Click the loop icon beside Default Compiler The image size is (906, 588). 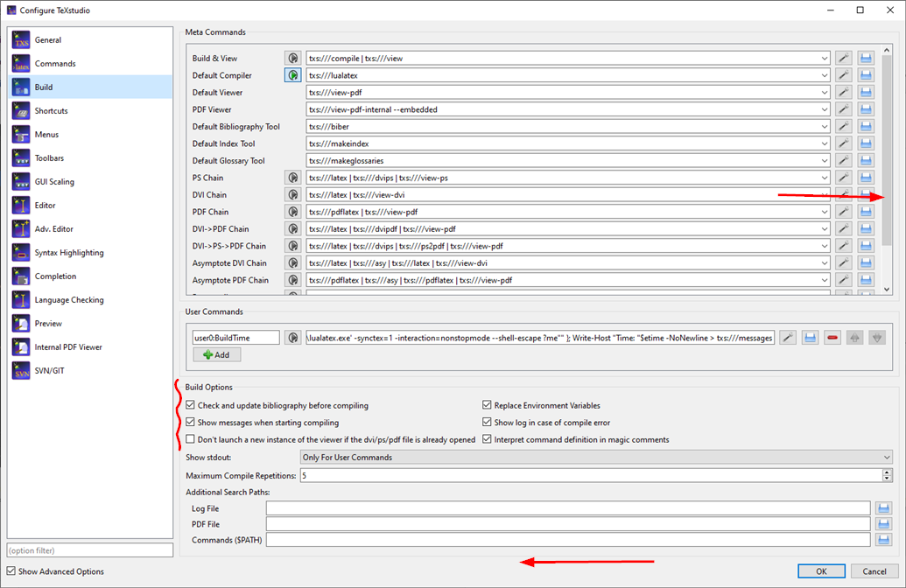[x=294, y=75]
